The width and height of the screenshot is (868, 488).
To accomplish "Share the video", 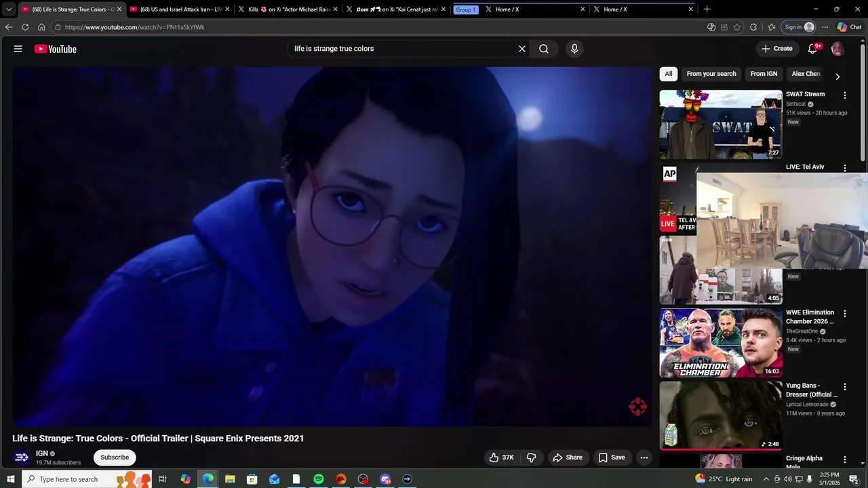I will tap(568, 457).
